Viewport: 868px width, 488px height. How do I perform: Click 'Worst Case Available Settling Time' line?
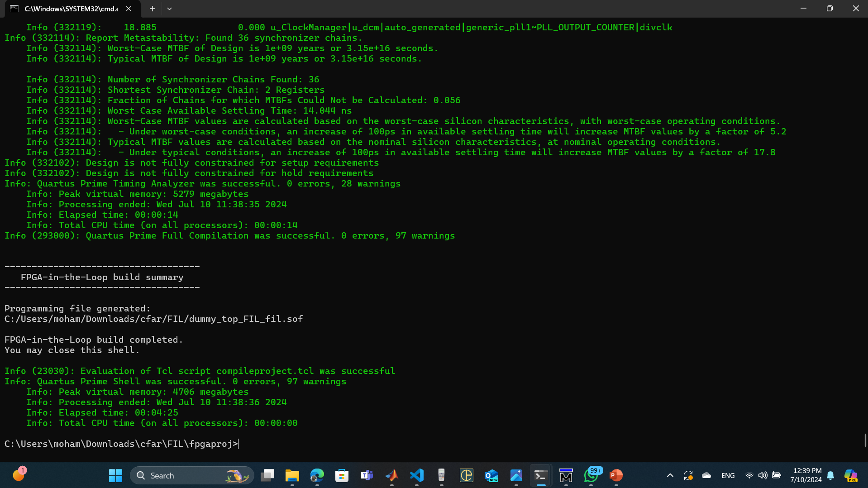[x=189, y=110]
